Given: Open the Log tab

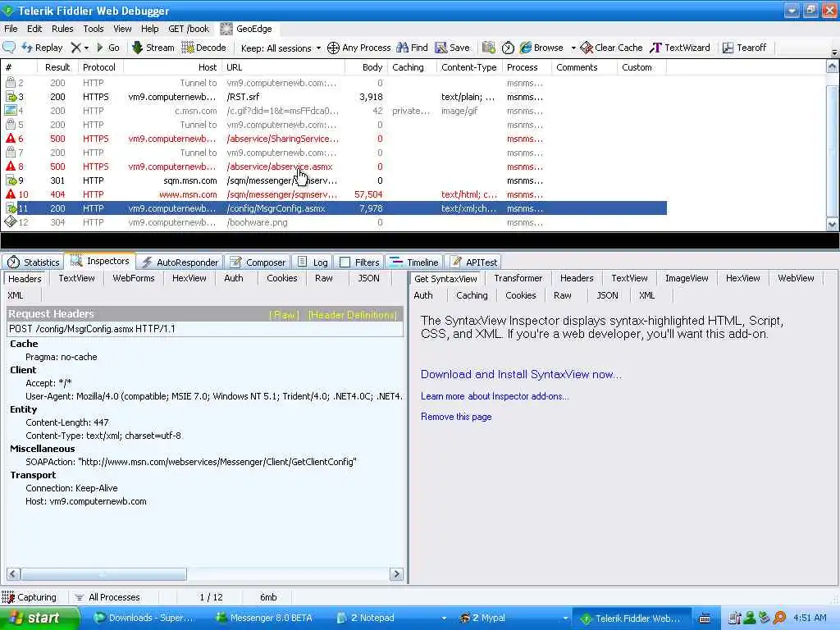Looking at the screenshot, I should tap(313, 262).
